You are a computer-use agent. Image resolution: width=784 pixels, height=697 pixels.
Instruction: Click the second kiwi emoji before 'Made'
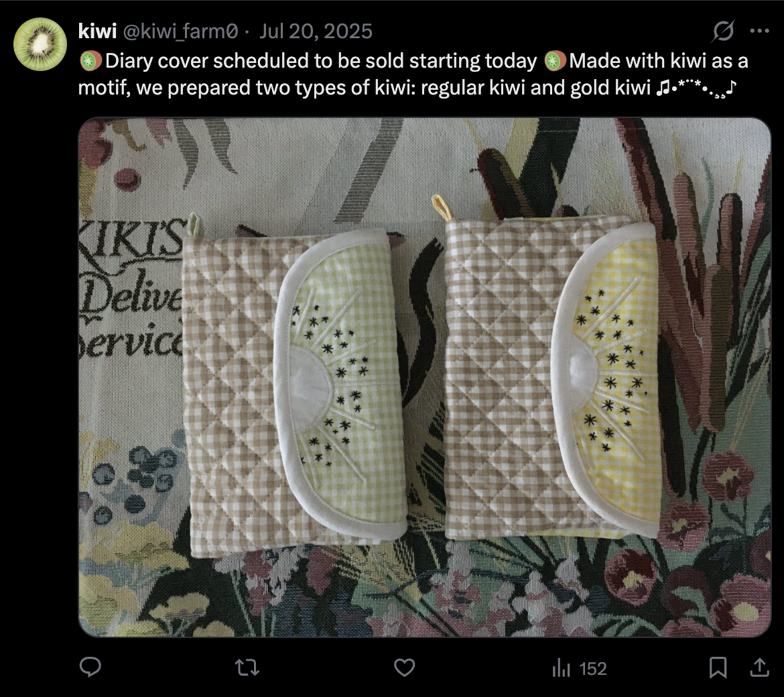tap(555, 61)
